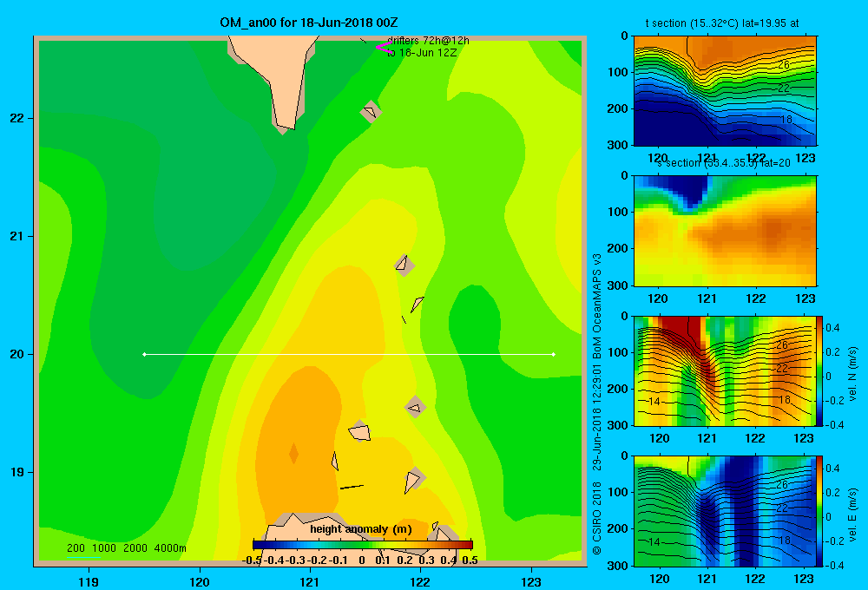Click the map title 'OM_an00 for 18-Jun-2018 00Z'
Image resolution: width=868 pixels, height=590 pixels.
pos(308,23)
